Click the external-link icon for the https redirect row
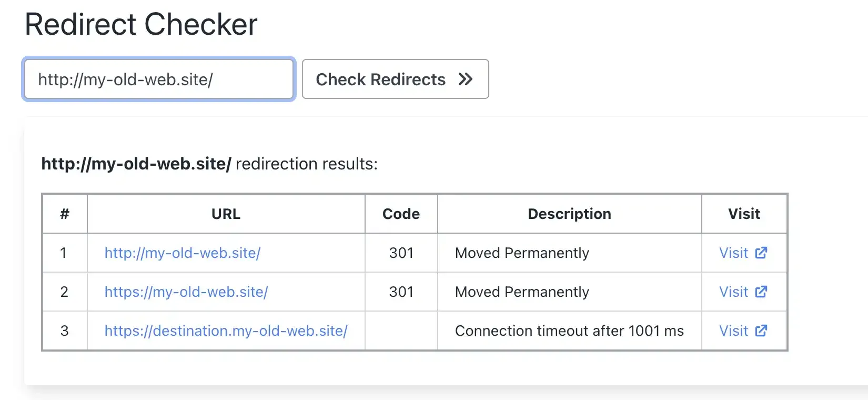Screen dimensions: 868x400 tap(761, 292)
